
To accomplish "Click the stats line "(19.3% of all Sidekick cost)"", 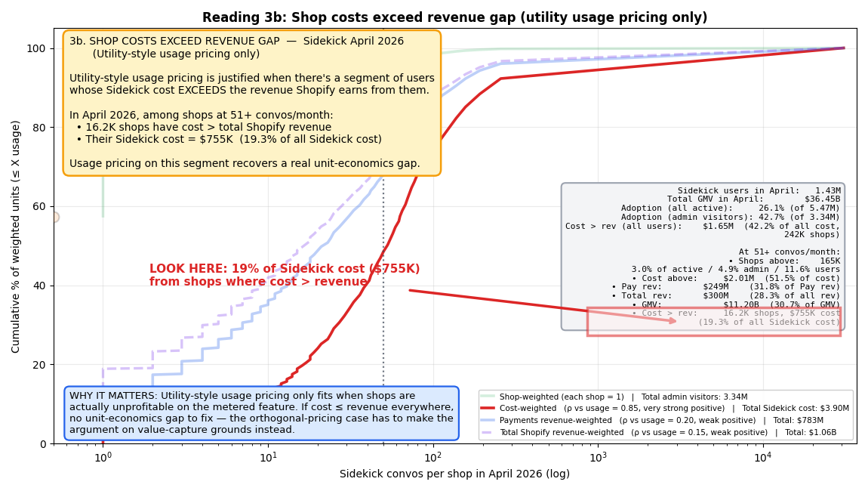I will 769,322.
